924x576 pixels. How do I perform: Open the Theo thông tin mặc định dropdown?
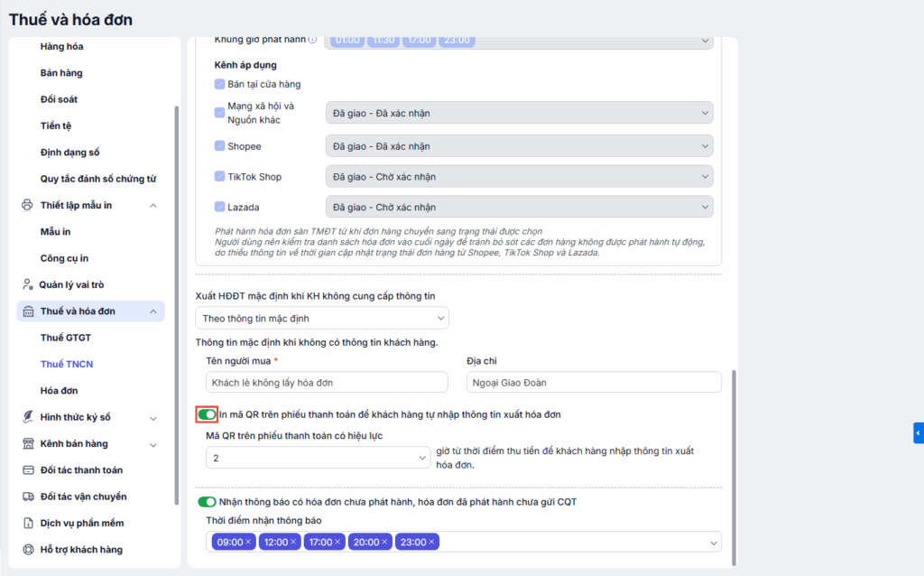322,318
